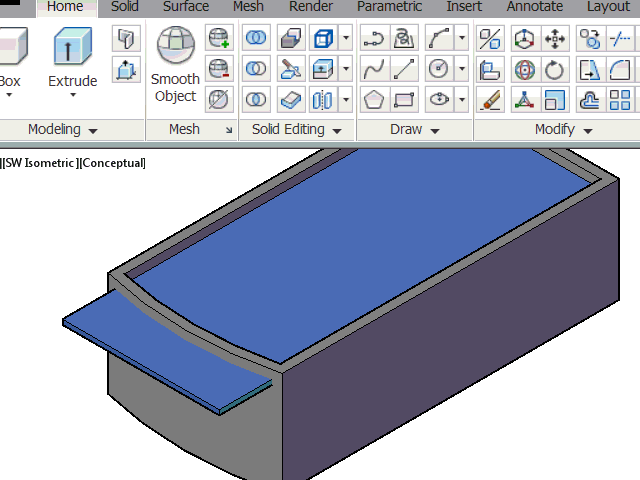
Task: Increase mesh smoothness with the green-plus icon
Action: click(x=219, y=39)
